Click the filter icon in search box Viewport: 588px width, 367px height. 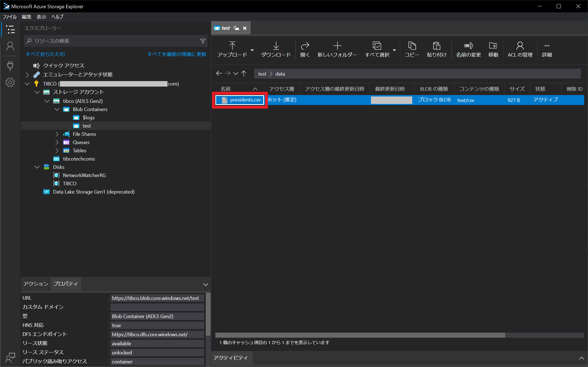coord(203,41)
